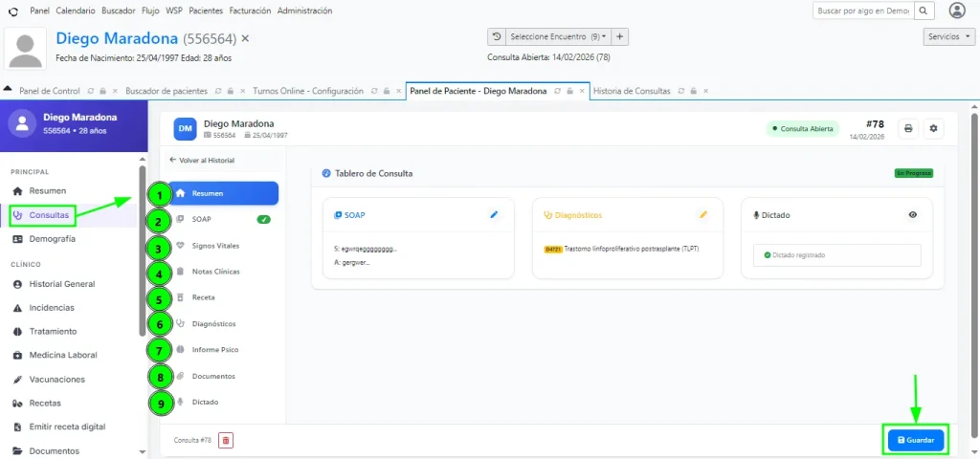Switch to Panel de Control tab
Screen dimensions: 980x459
pos(50,91)
